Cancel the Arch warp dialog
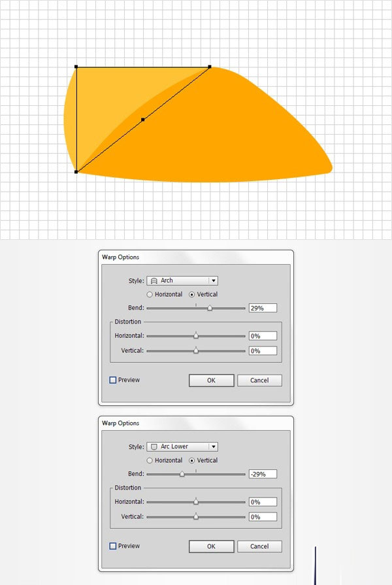Viewport: 392px width, 585px height. 259,380
